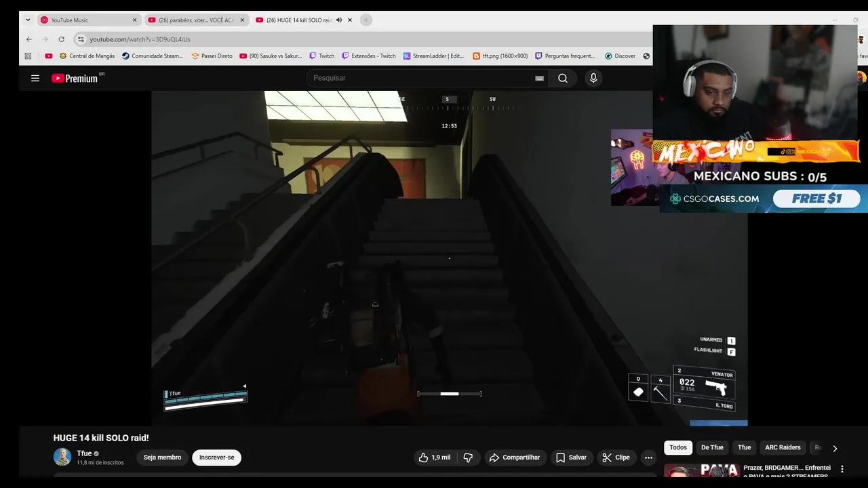Open the PAVA recommended video thumbnail
This screenshot has height=488, width=868.
[701, 470]
